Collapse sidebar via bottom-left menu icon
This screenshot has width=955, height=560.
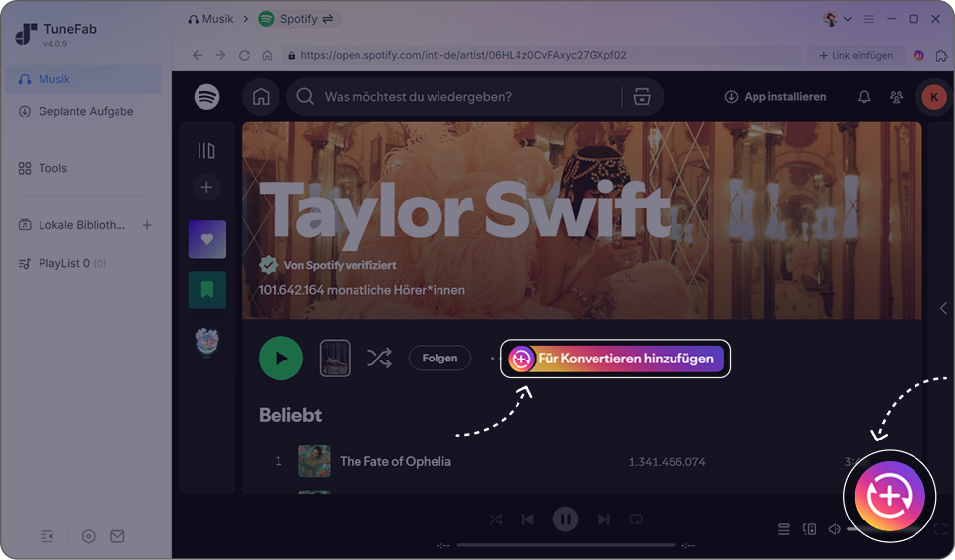(x=46, y=536)
